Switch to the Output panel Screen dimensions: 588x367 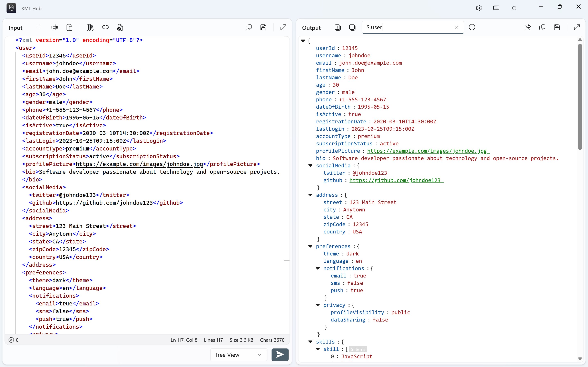pyautogui.click(x=312, y=28)
